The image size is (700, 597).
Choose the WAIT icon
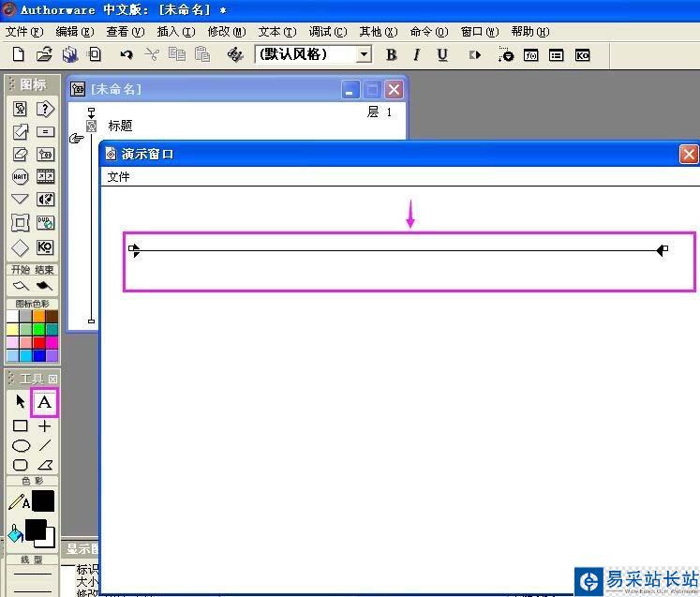tap(20, 176)
